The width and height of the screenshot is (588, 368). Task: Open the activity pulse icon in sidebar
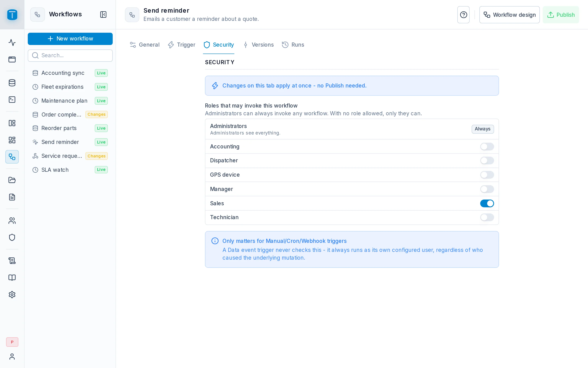pyautogui.click(x=12, y=43)
